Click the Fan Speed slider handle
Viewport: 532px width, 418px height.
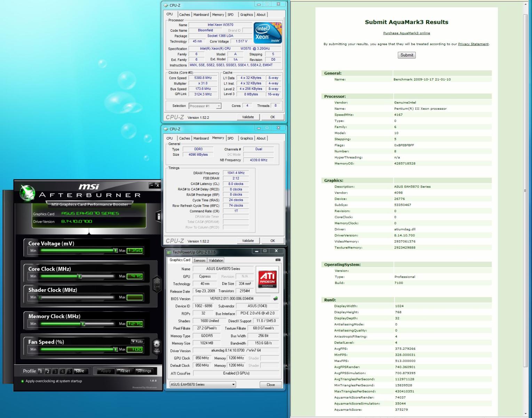(116, 349)
